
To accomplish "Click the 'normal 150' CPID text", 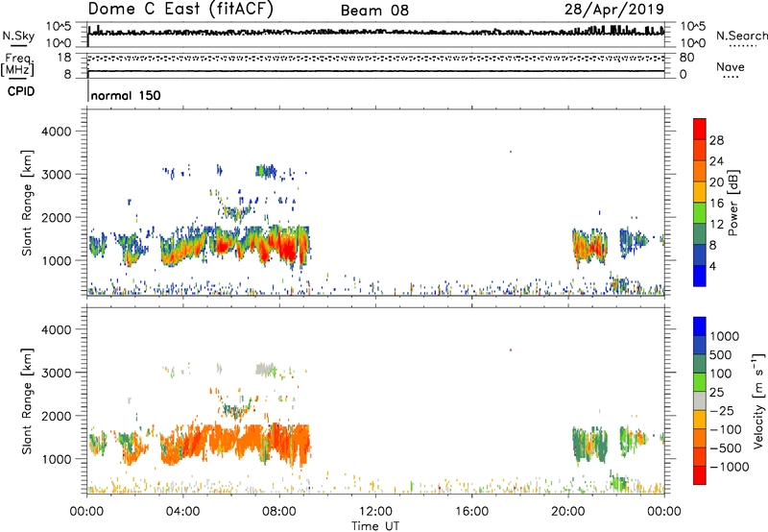I will (x=126, y=95).
